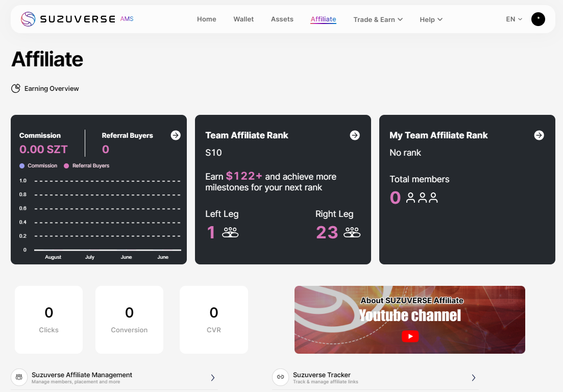Click the Left Leg group icon

pyautogui.click(x=230, y=233)
